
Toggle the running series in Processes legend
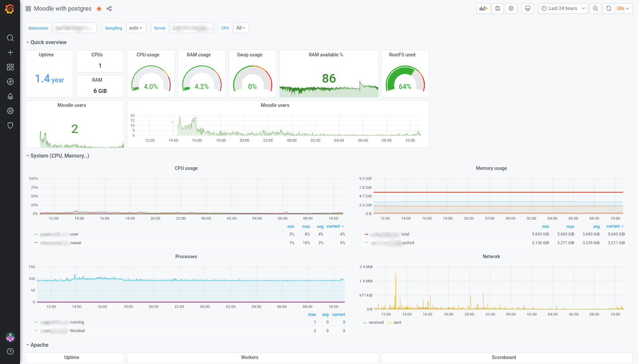(x=62, y=322)
